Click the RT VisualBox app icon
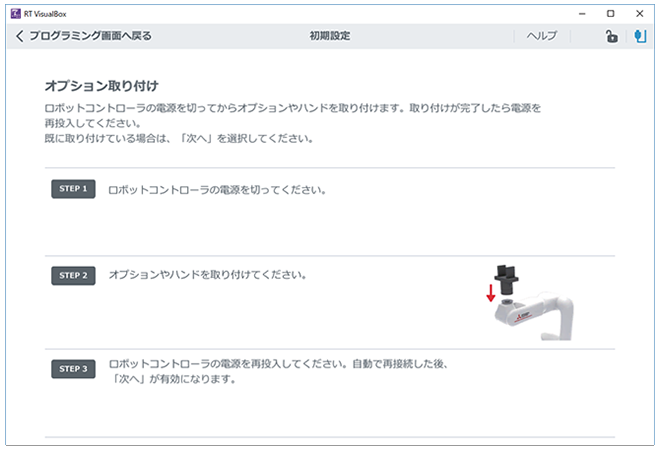 coord(16,13)
